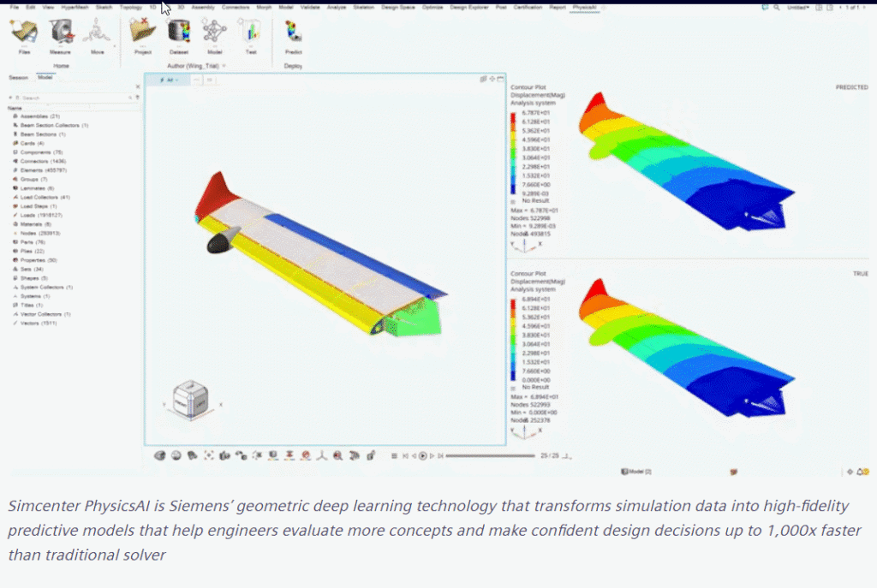Open the Assembly menu
877x588 pixels.
point(203,7)
